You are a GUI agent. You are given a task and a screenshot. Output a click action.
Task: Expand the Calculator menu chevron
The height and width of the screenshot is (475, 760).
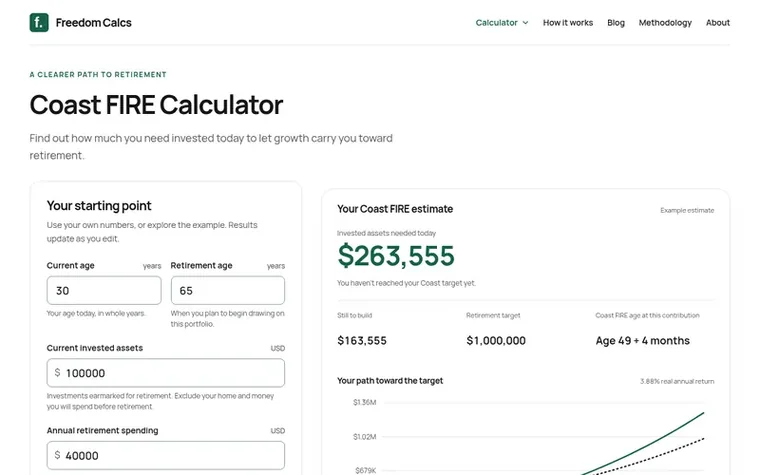[525, 23]
